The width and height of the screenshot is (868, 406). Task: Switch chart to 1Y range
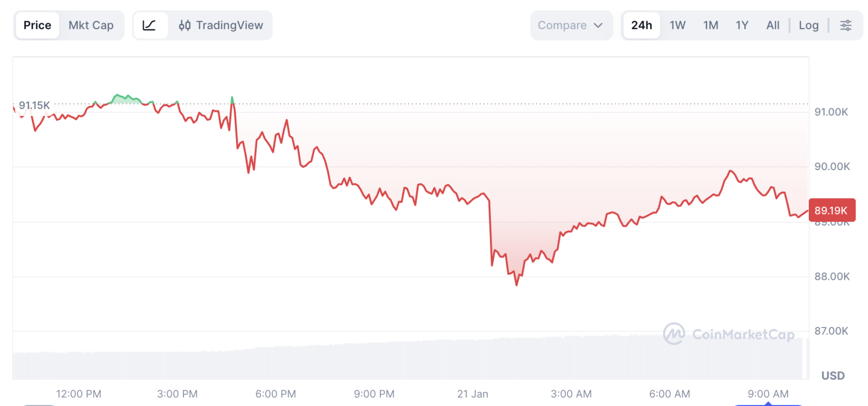pos(742,25)
